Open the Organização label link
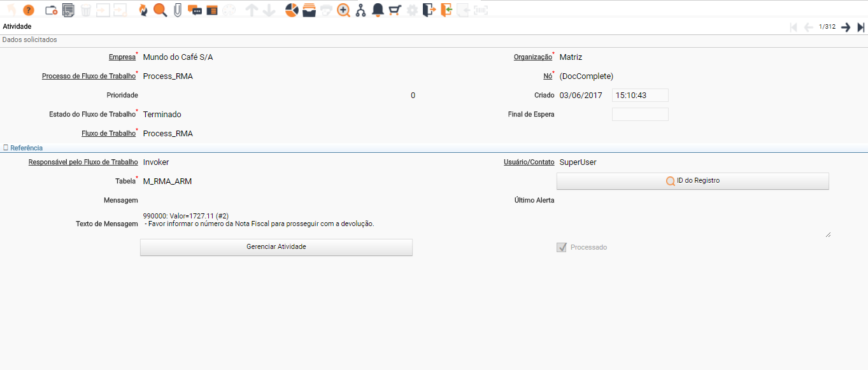 532,57
